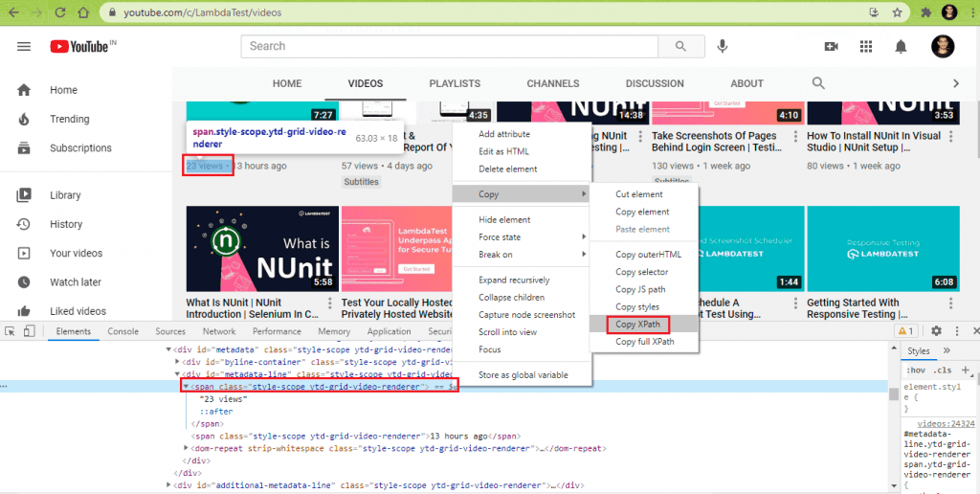The height and width of the screenshot is (494, 980).
Task: Open the What is NUnit video thumbnail
Action: tap(261, 249)
